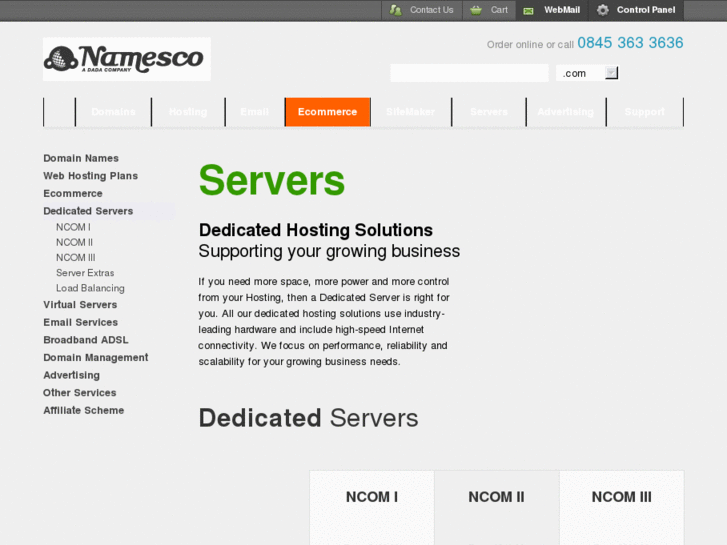
Task: Go to Web Hosting Plans in sidebar
Action: [x=90, y=176]
